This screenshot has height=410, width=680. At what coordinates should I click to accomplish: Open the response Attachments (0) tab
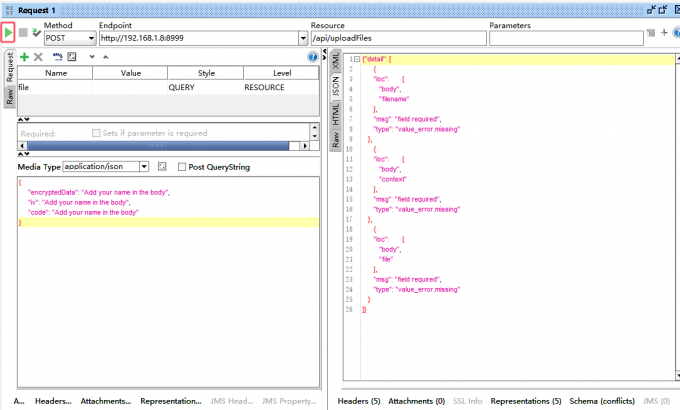tap(416, 401)
